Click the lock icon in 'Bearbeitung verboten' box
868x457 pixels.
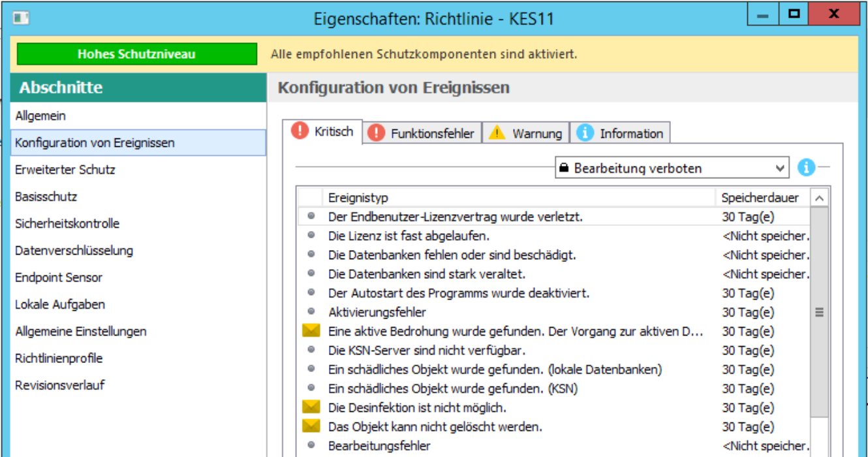pos(564,168)
